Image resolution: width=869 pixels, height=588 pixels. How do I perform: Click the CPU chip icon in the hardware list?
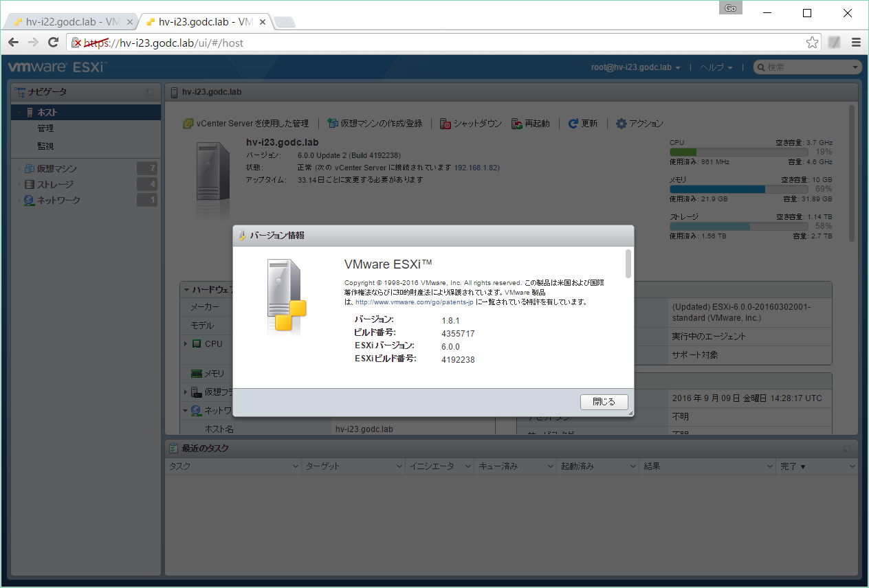[197, 343]
